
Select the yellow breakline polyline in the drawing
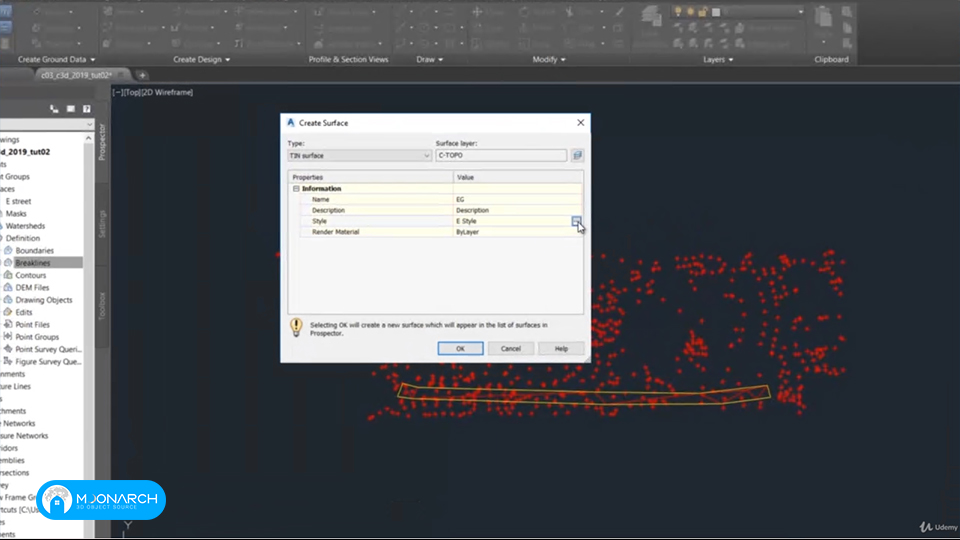coord(584,393)
